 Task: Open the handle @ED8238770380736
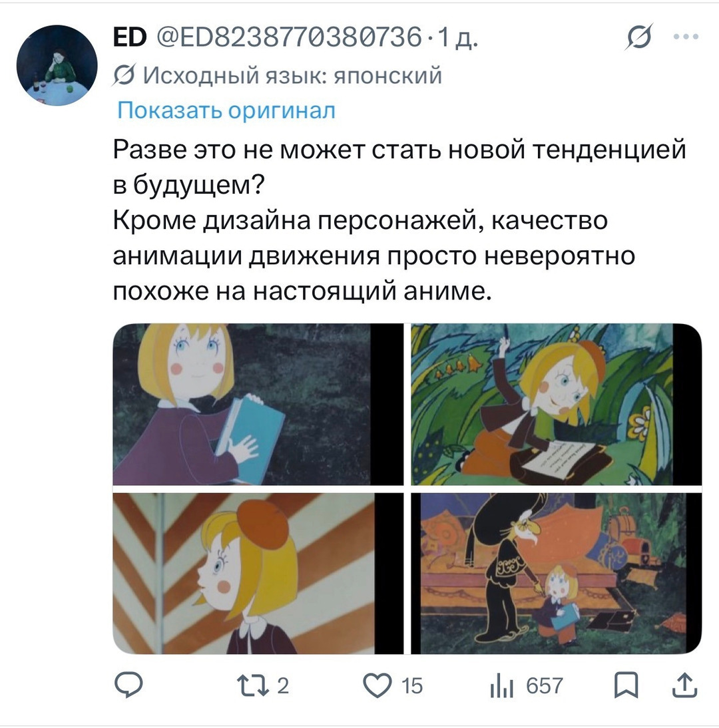click(x=289, y=37)
